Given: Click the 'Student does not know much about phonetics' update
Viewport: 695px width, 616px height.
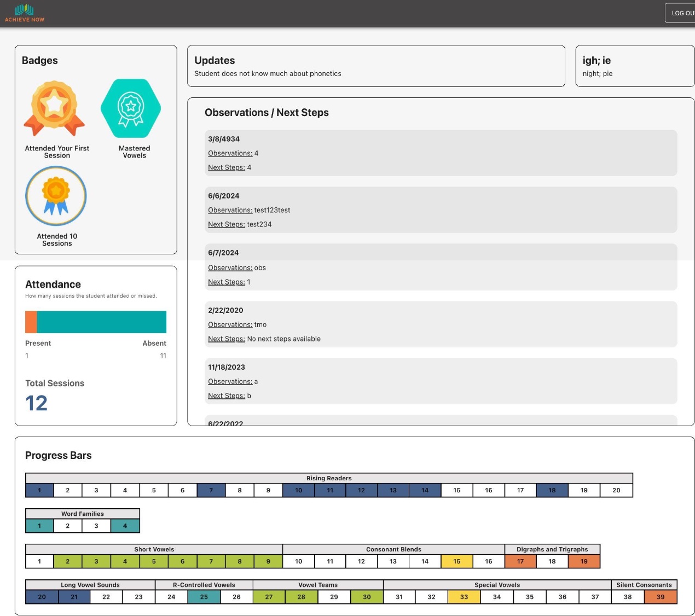Looking at the screenshot, I should pyautogui.click(x=268, y=74).
